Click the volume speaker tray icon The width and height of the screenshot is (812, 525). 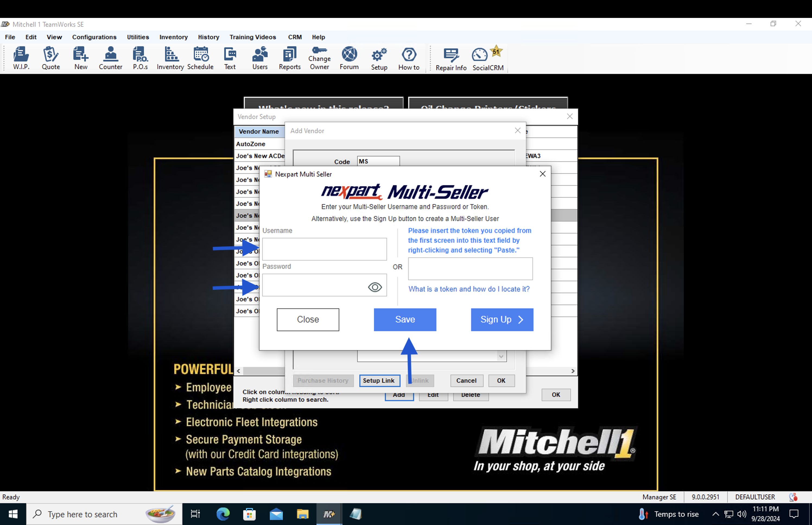(x=741, y=514)
